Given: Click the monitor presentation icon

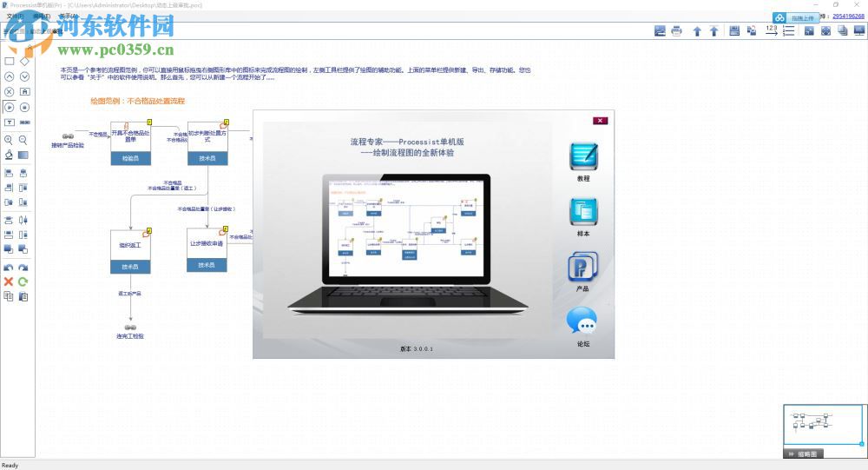Looking at the screenshot, I should click(859, 31).
